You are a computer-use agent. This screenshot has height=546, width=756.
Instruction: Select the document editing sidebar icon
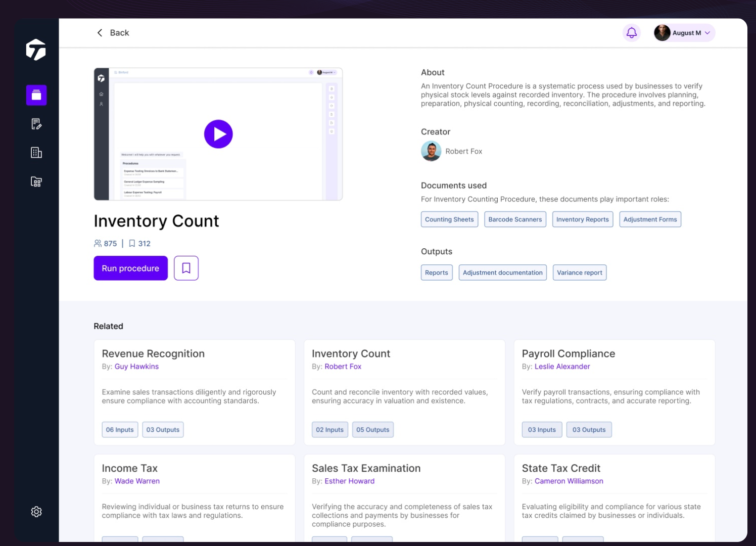pos(36,124)
